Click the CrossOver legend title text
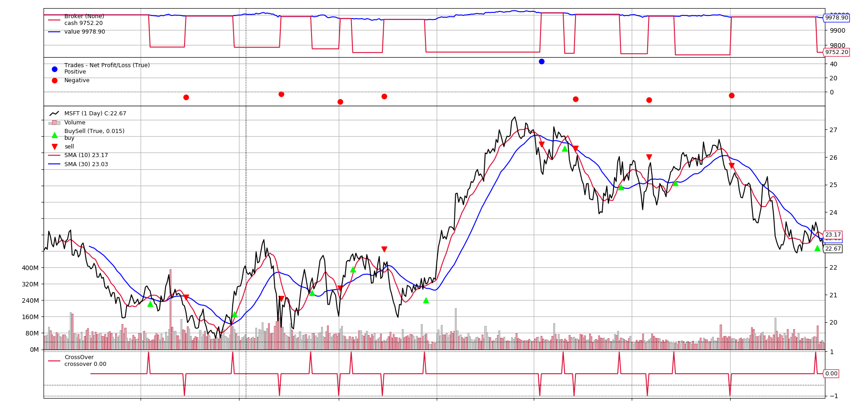 pos(79,357)
